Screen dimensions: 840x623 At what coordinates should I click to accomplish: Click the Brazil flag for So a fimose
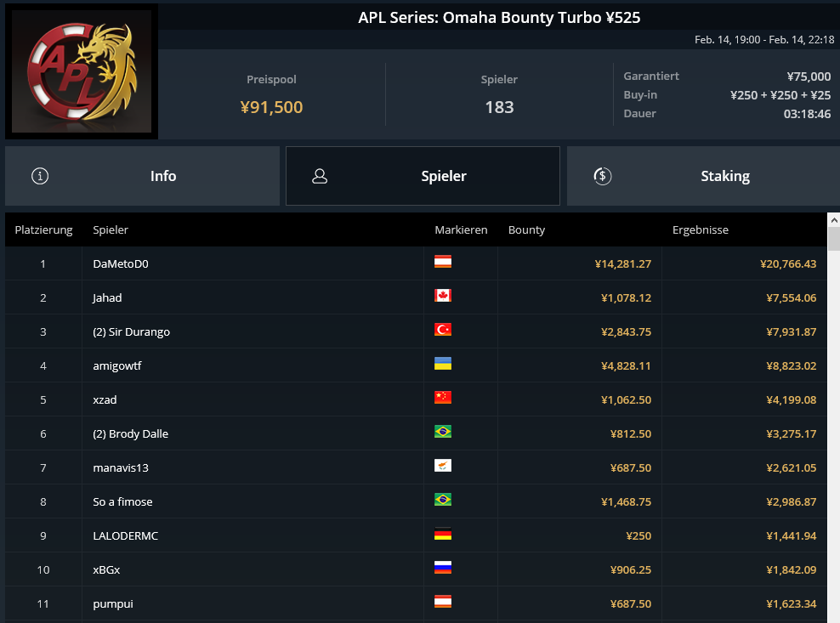coord(442,500)
